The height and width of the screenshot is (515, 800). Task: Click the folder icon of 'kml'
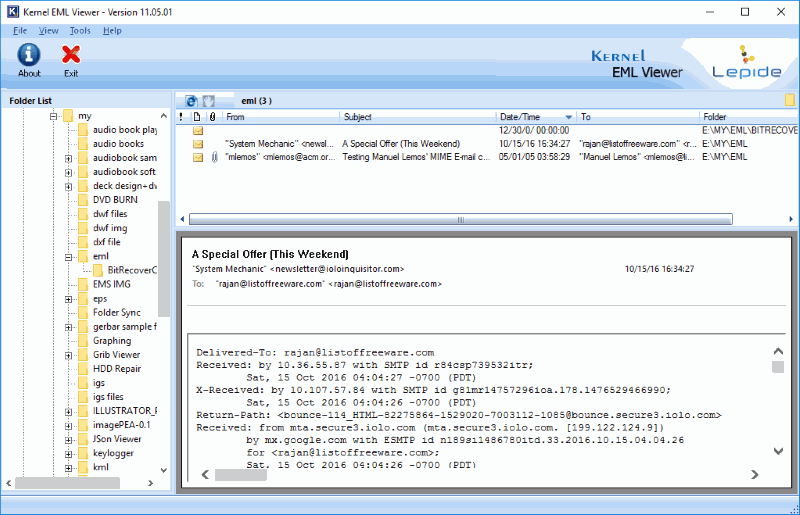(83, 467)
